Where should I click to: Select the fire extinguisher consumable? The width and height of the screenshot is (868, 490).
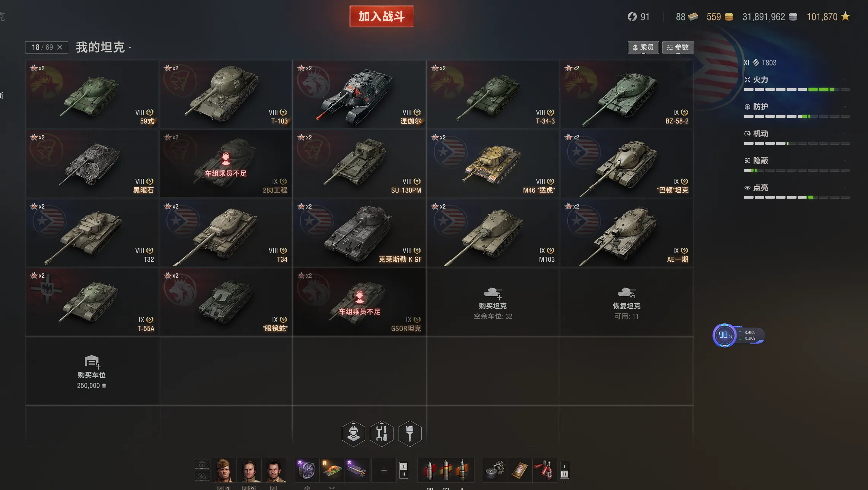[544, 470]
